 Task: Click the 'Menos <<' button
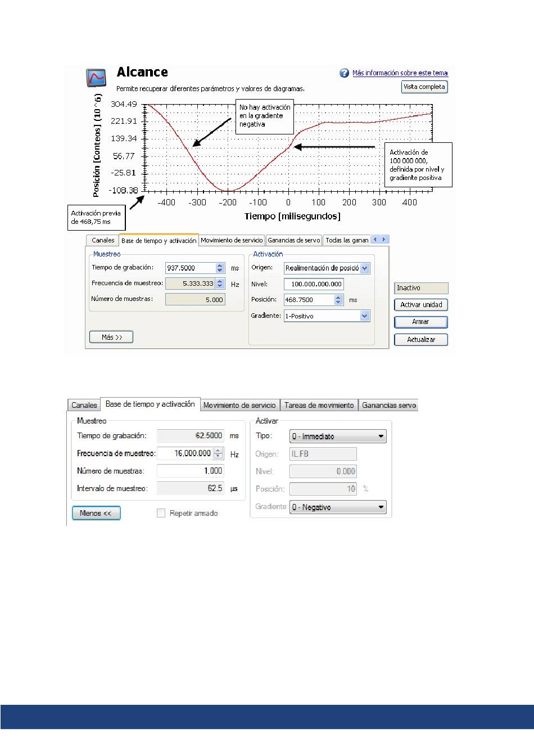pyautogui.click(x=96, y=513)
